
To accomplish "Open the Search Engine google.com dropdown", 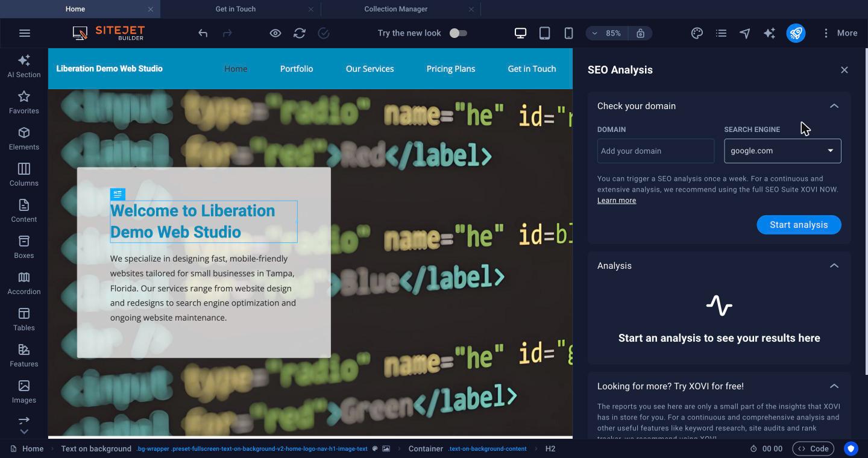I will point(782,151).
